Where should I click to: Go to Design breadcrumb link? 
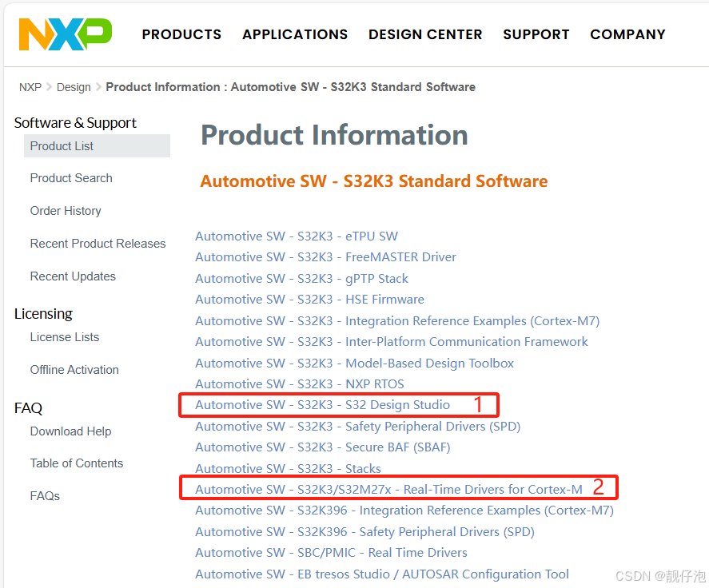pos(74,87)
